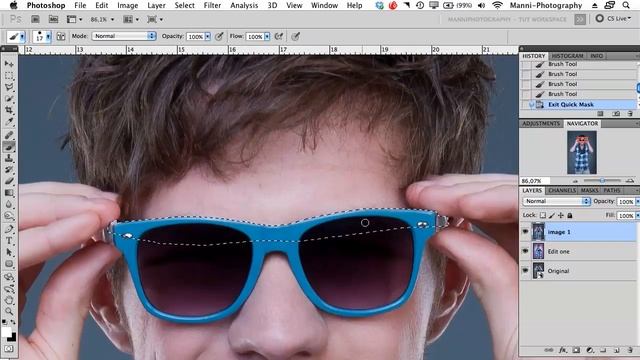Launch Bridge from application bar
Viewport: 640px width, 360px height.
[x=36, y=19]
